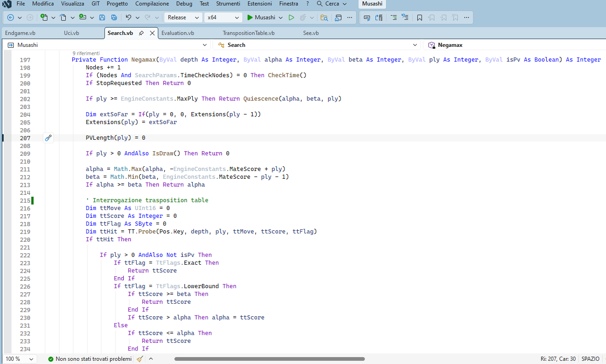
Task: Switch to the Evaluation.vb tab
Action: [x=178, y=33]
